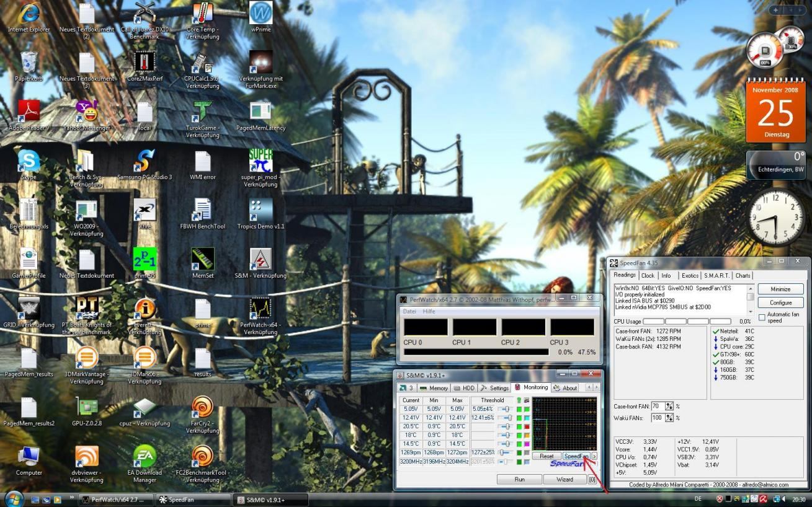Launch the prime95 desktop icon
The image size is (812, 507).
(145, 263)
